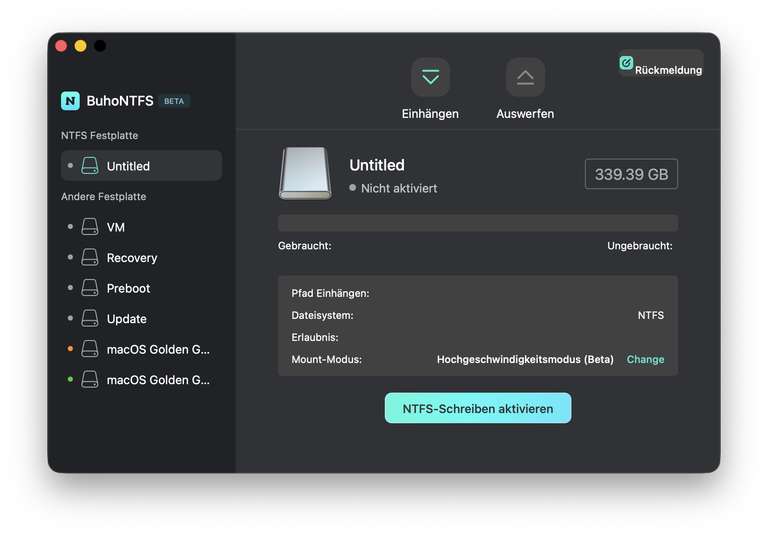Click the Auswerfen eject icon
Image resolution: width=768 pixels, height=536 pixels.
tap(525, 77)
